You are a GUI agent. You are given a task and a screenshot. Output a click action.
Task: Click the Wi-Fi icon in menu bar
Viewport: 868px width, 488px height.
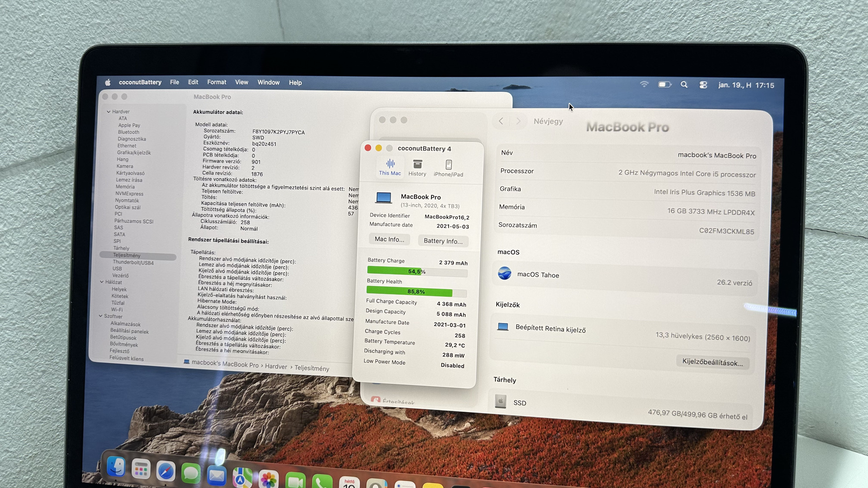[x=644, y=84]
